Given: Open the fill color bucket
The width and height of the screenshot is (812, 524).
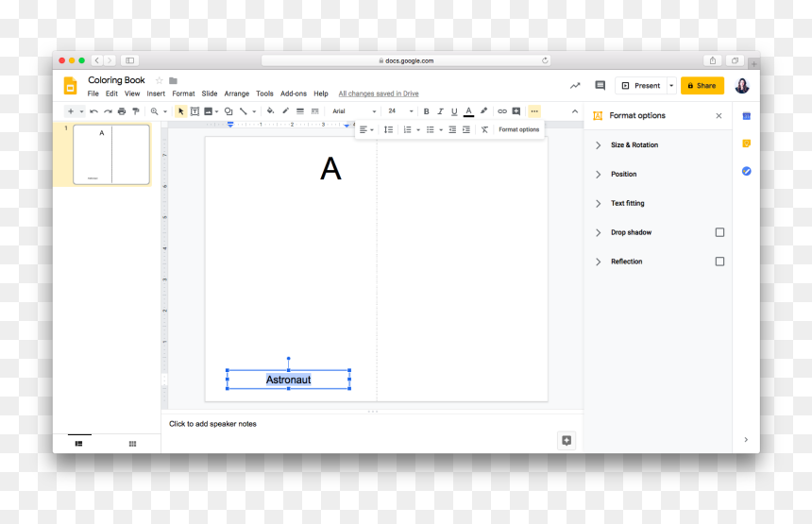Looking at the screenshot, I should click(x=270, y=110).
